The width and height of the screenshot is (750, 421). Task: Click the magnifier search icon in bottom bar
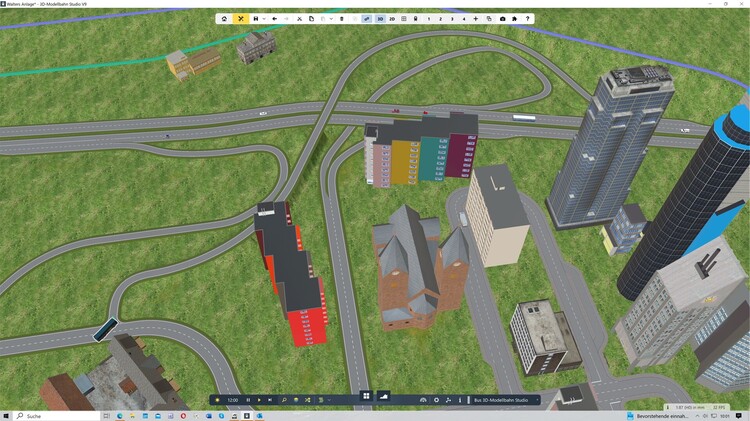click(x=284, y=400)
